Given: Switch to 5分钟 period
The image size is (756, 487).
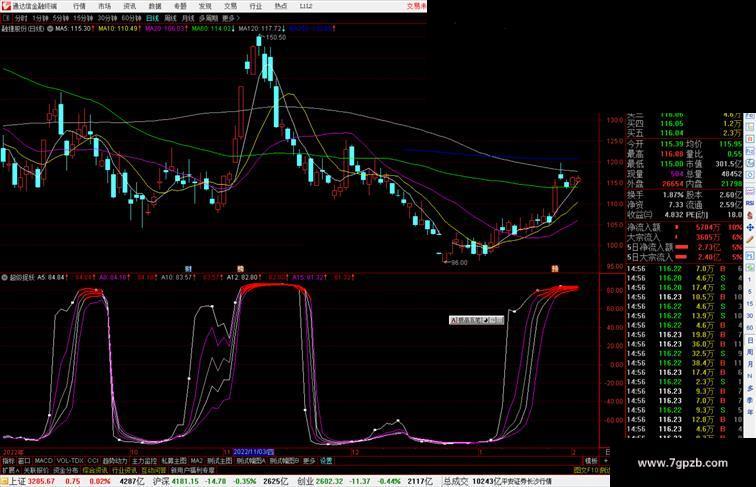Looking at the screenshot, I should point(61,18).
